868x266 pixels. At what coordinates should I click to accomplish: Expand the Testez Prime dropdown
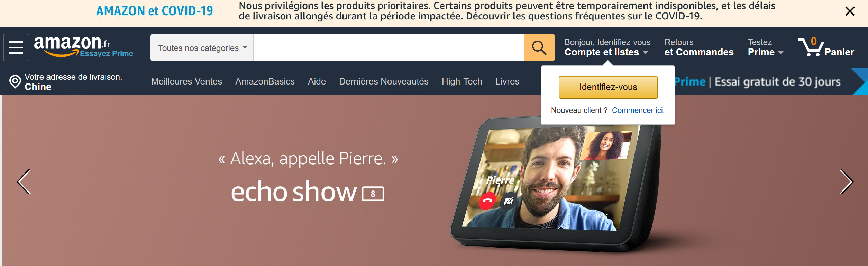pyautogui.click(x=765, y=47)
